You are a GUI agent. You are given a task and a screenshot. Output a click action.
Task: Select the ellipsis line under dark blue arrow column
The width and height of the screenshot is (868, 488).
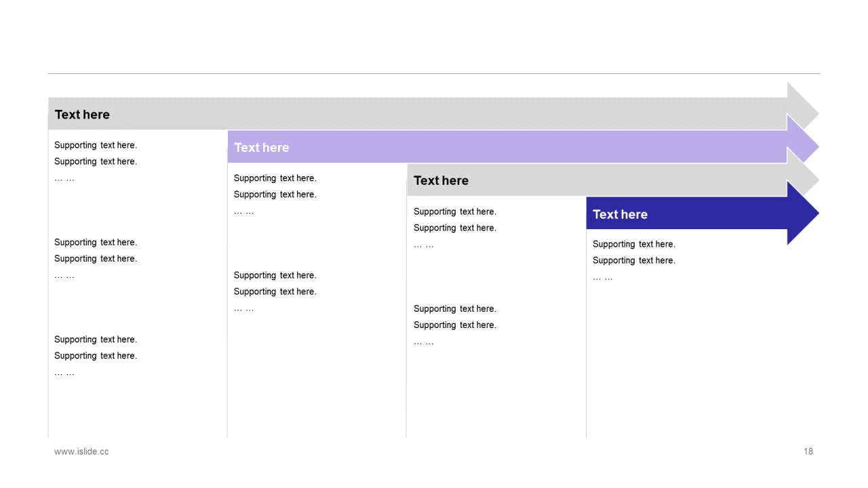coord(603,277)
